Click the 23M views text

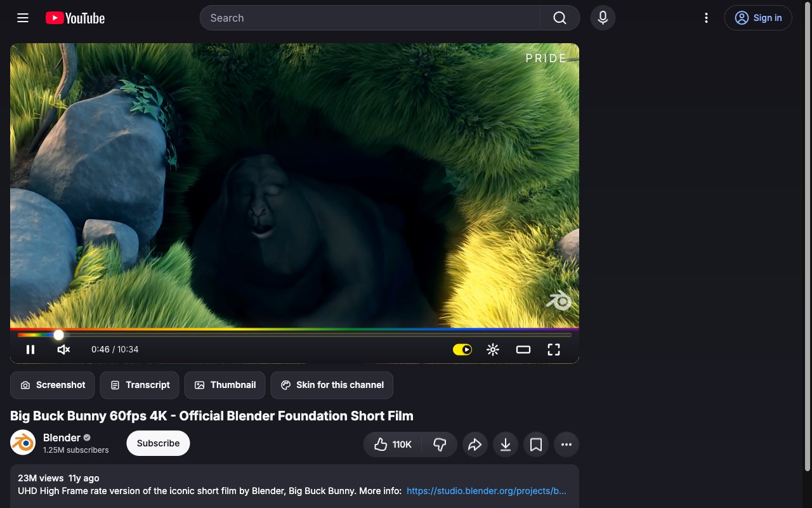click(41, 478)
